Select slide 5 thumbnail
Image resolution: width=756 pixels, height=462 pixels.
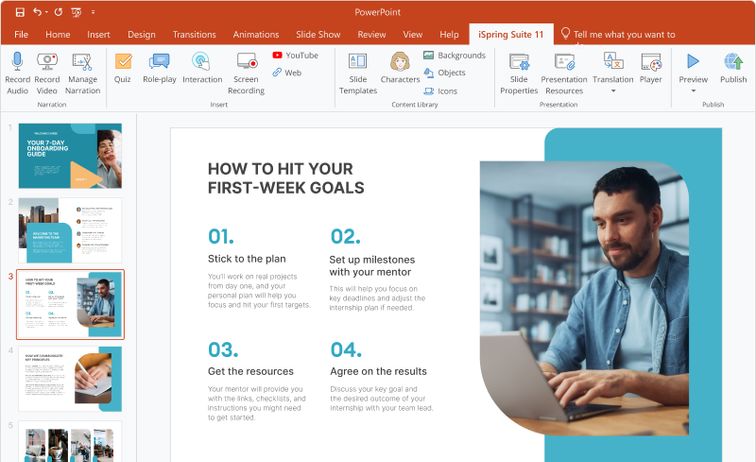click(x=70, y=441)
